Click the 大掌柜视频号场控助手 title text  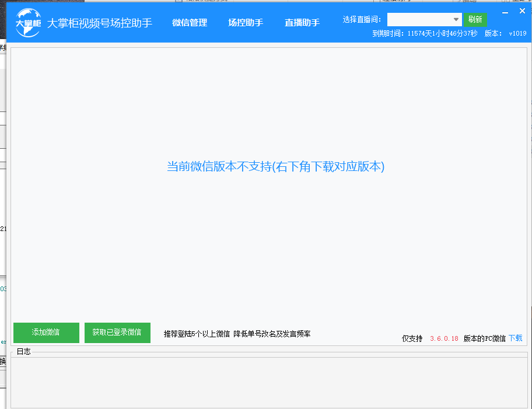pyautogui.click(x=100, y=23)
